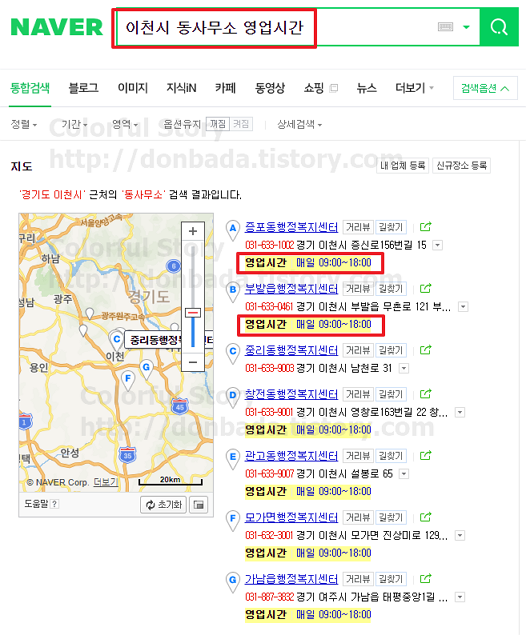Open the 정렬 dropdown
Viewport: 526px width, 635px height.
pyautogui.click(x=23, y=124)
